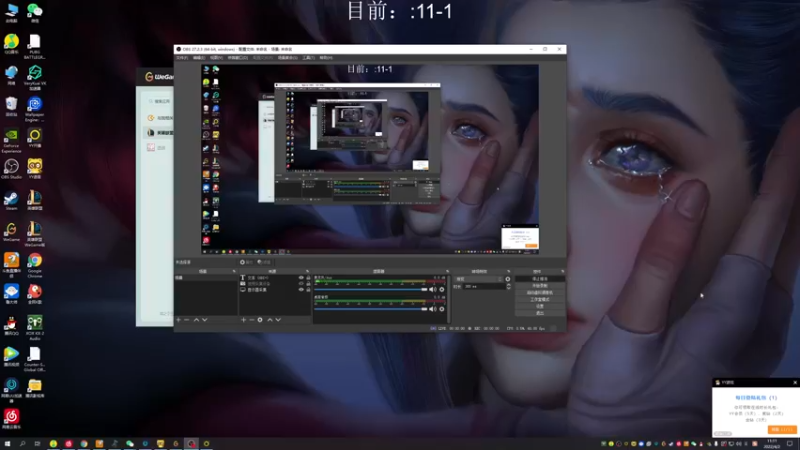The height and width of the screenshot is (450, 800).
Task: Click orange button in YY popup
Action: (x=782, y=430)
